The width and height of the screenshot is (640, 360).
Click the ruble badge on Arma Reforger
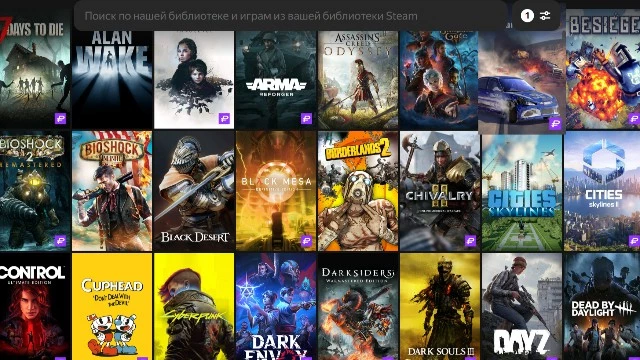(307, 119)
